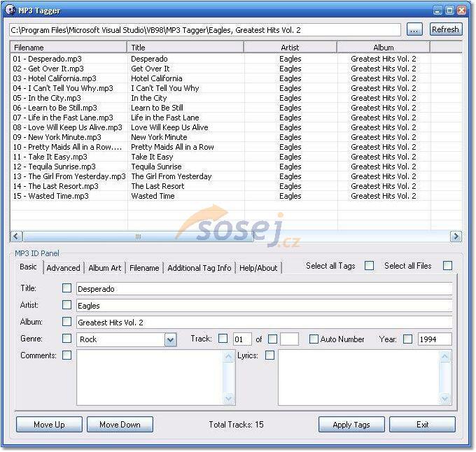
Task: Select the file 06 - Learn to Be Still.mp3
Action: tap(55, 108)
